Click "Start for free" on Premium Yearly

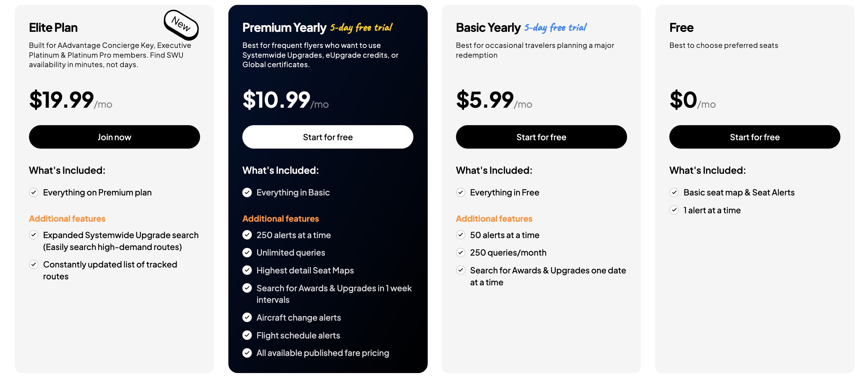[x=328, y=137]
